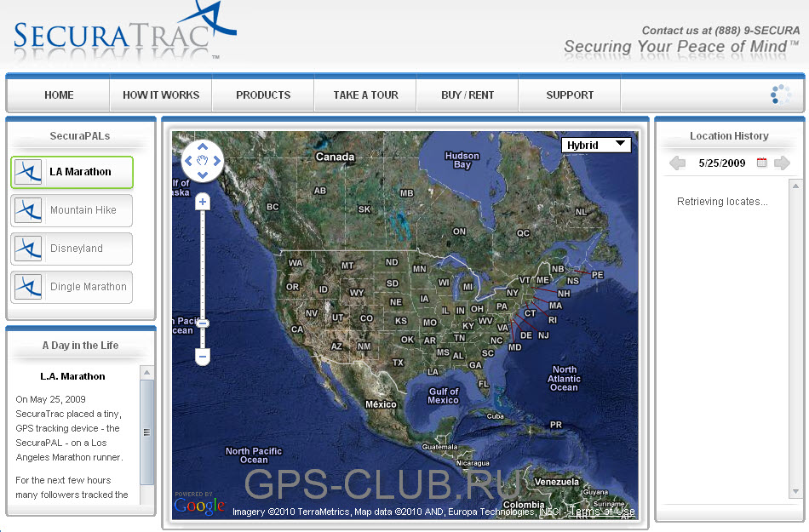Click the 'Contact us at (888) 9-SECURA' text

(720, 31)
